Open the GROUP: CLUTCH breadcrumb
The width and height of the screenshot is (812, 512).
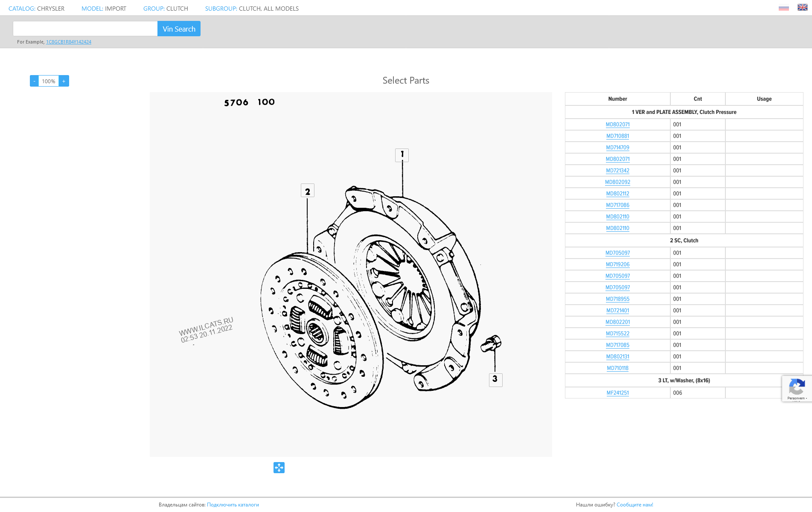[x=166, y=9]
